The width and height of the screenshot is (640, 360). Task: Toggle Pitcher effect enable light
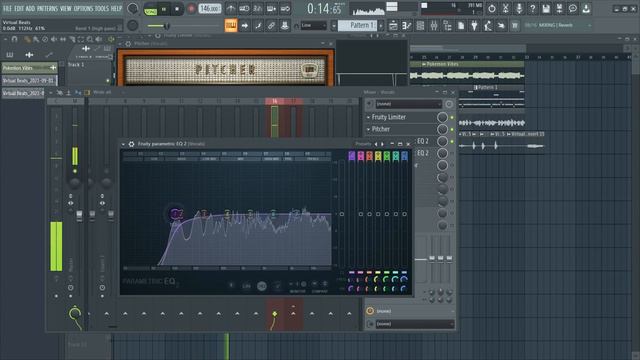point(452,129)
